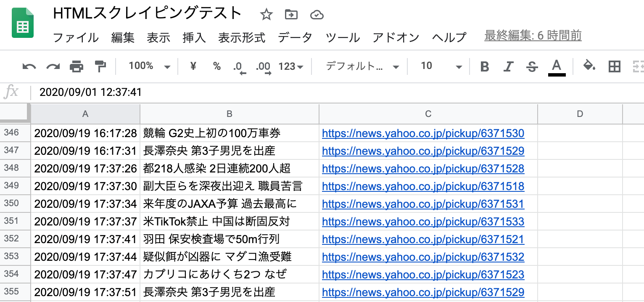Click the Redo icon

coord(52,66)
